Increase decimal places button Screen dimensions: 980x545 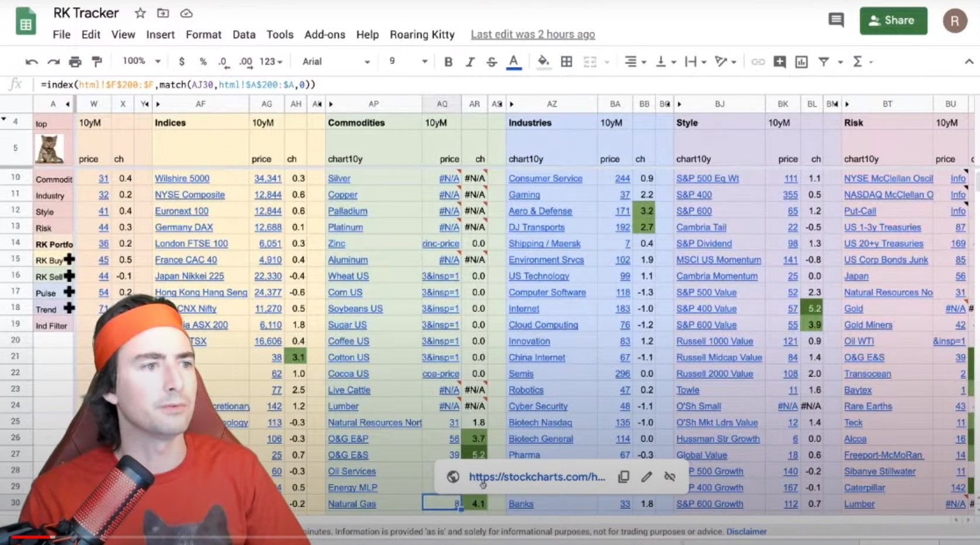pos(246,62)
